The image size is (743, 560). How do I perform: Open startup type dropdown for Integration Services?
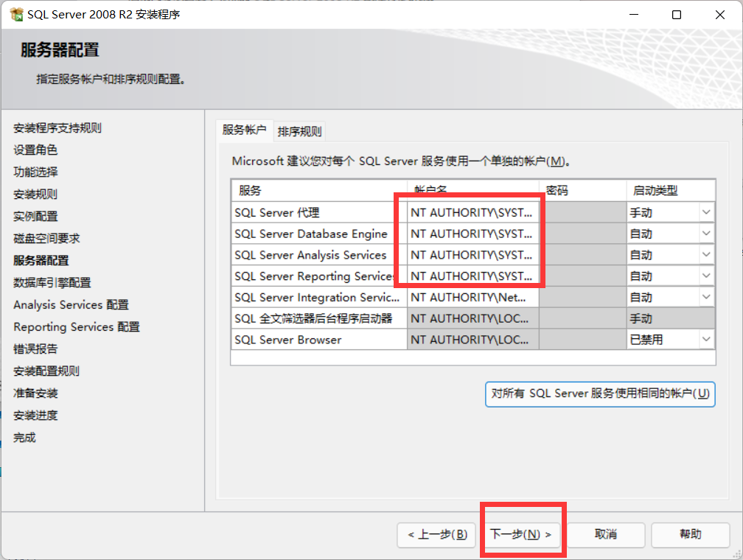tap(706, 298)
